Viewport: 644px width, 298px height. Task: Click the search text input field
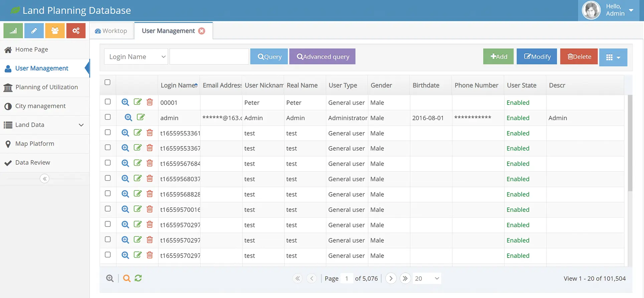pyautogui.click(x=209, y=57)
